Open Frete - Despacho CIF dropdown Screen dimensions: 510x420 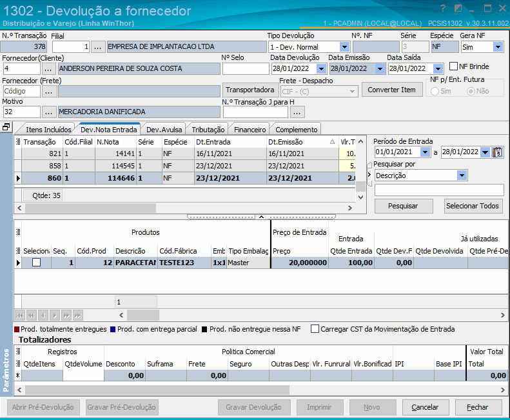[352, 92]
